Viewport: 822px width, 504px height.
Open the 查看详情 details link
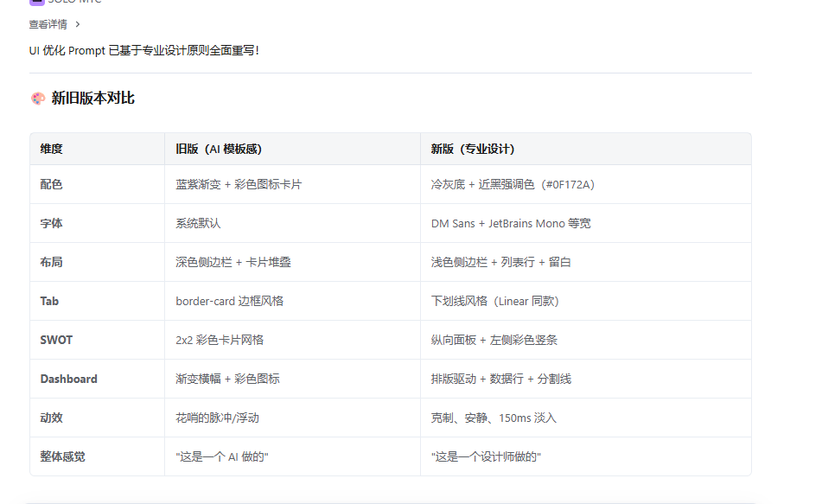pyautogui.click(x=48, y=24)
